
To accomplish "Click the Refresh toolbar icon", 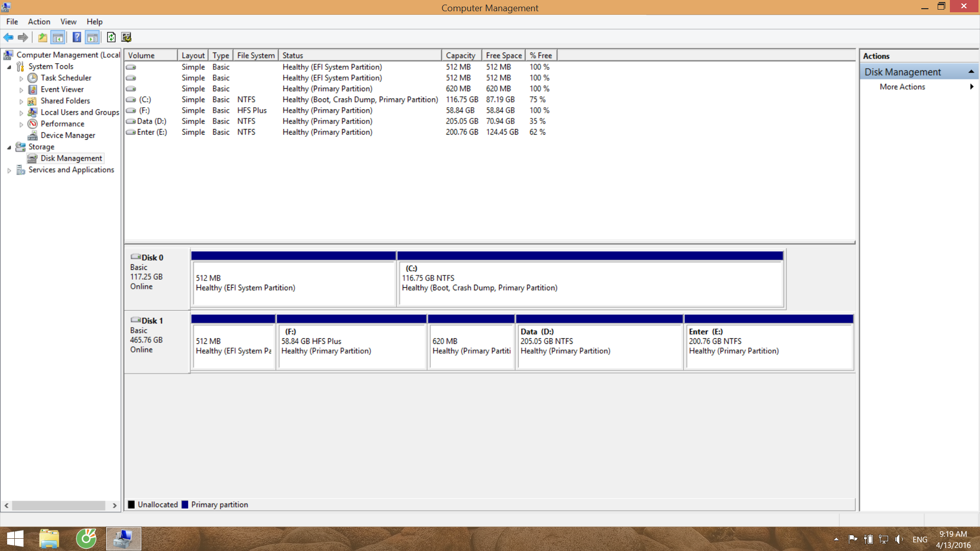I will pyautogui.click(x=111, y=37).
